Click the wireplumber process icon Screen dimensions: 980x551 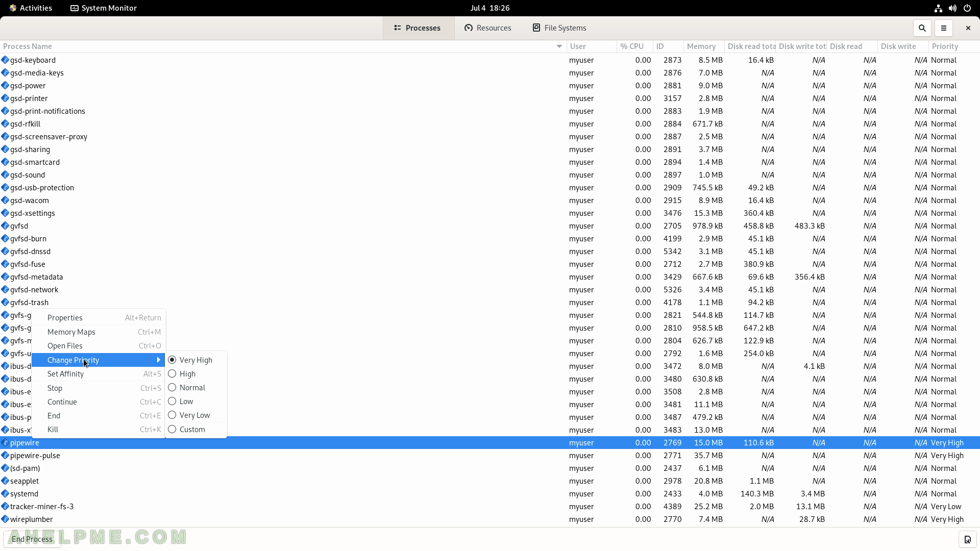click(x=5, y=519)
